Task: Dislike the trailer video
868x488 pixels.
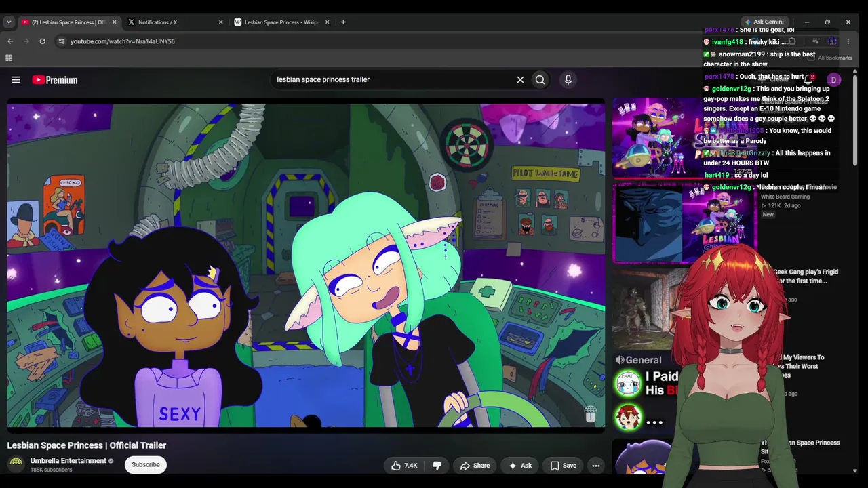Action: [x=437, y=466]
